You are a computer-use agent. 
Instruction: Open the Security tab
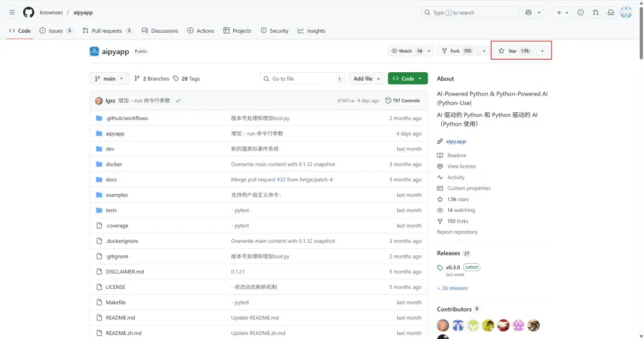pos(274,31)
